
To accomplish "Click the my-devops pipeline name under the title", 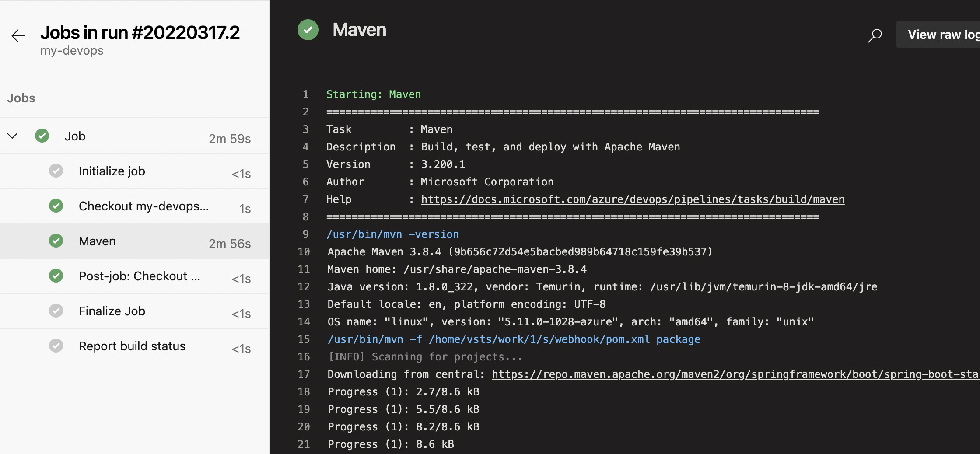I will pyautogui.click(x=72, y=51).
